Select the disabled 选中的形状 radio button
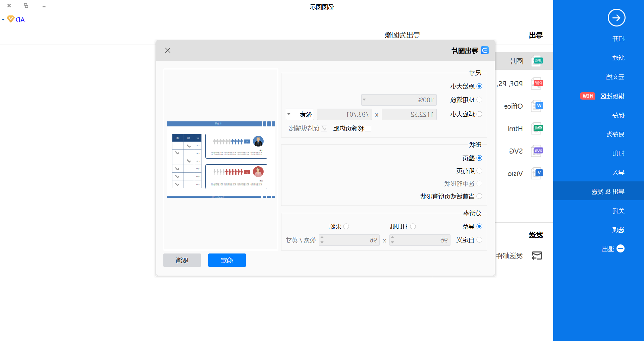 (479, 183)
